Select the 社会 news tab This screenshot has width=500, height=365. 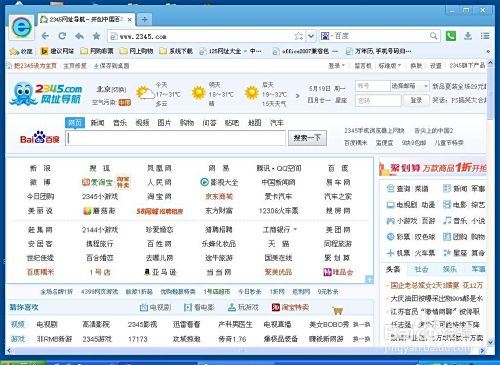click(421, 269)
